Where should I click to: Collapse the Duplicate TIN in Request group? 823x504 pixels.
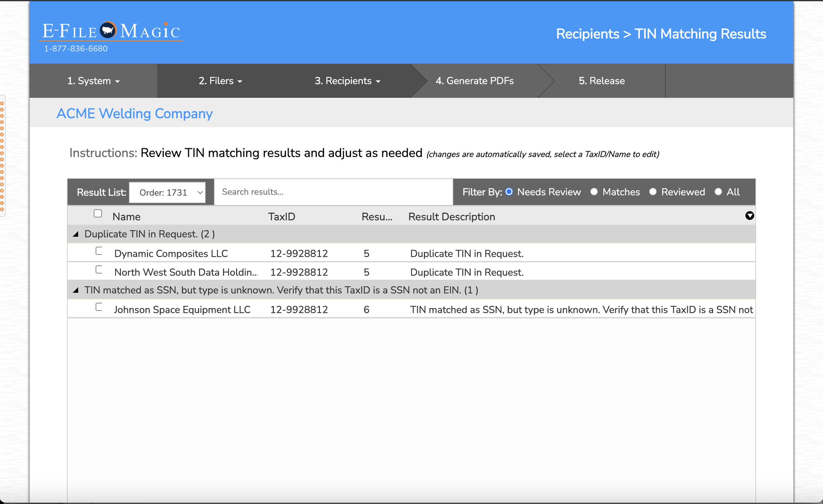tap(76, 234)
